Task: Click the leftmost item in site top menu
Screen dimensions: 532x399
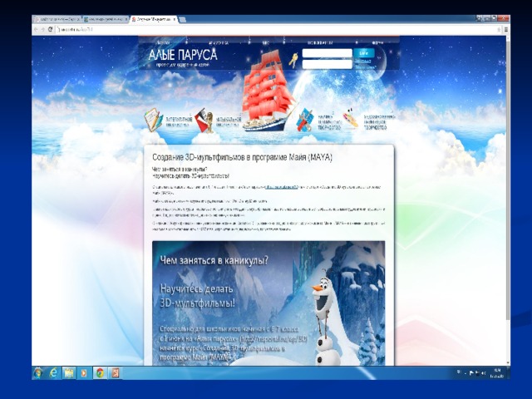Action: pyautogui.click(x=164, y=42)
